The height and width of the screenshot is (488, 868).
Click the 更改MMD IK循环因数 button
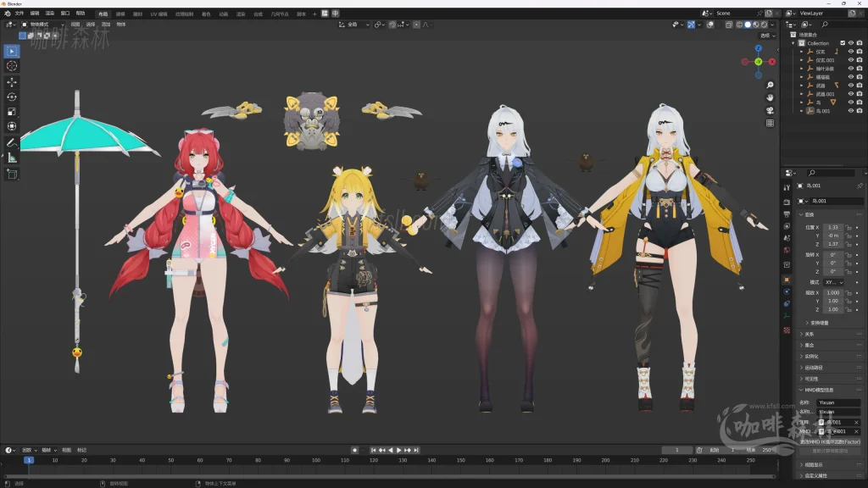coord(831,442)
